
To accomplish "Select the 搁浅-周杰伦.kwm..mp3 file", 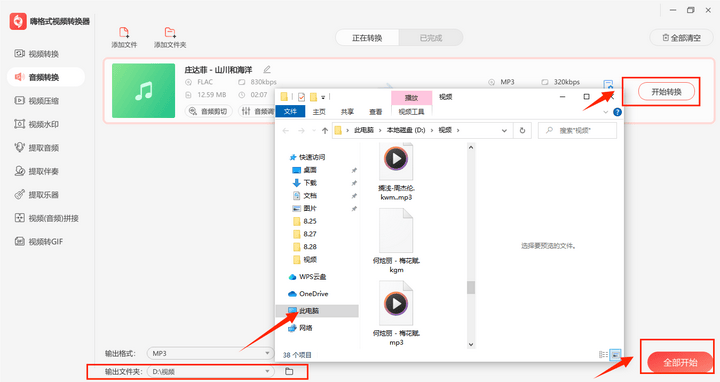I will click(396, 172).
